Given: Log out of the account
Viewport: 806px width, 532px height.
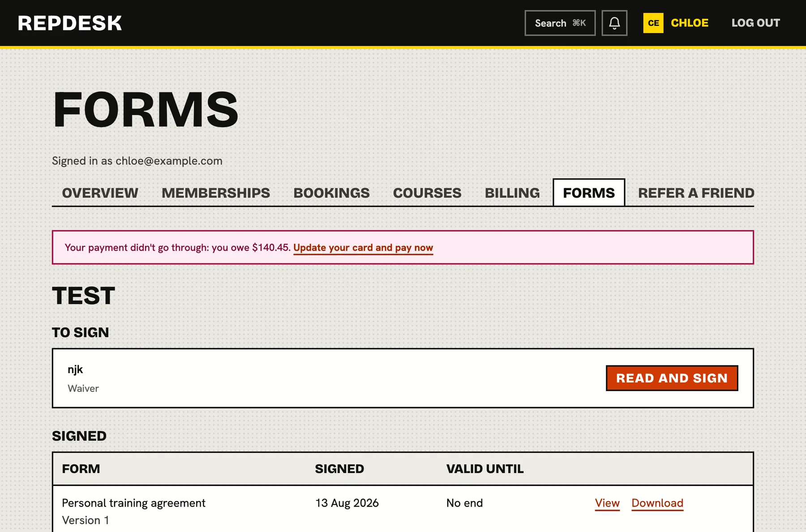Looking at the screenshot, I should pos(756,23).
